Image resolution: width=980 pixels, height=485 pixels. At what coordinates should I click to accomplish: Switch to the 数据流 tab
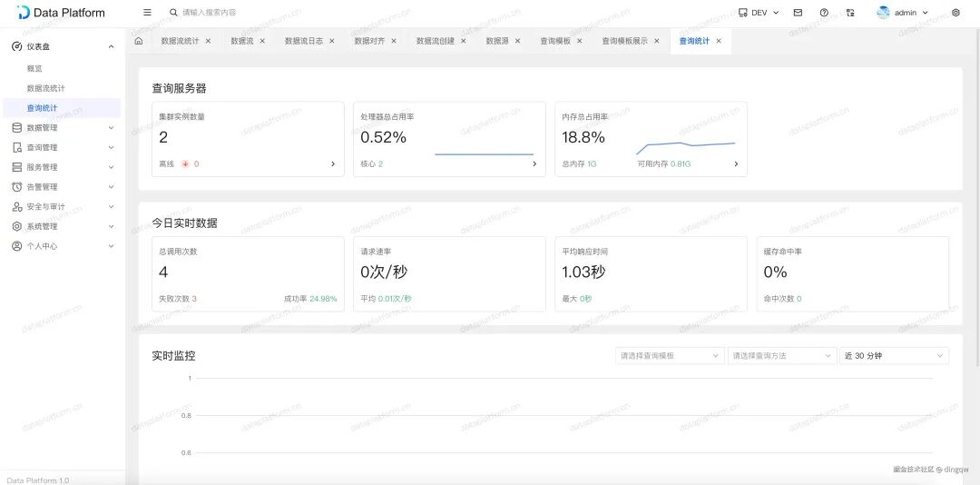[242, 41]
